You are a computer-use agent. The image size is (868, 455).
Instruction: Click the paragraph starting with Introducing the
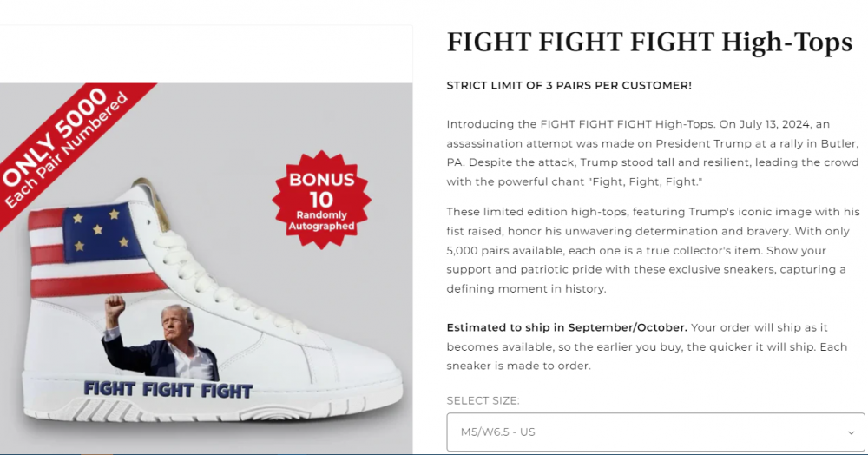(x=652, y=153)
